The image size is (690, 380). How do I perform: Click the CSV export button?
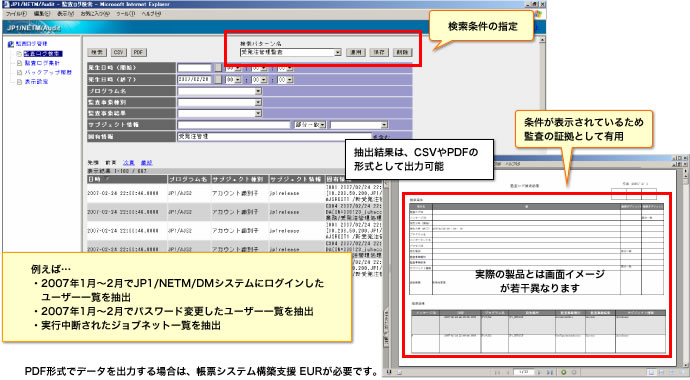tap(118, 52)
